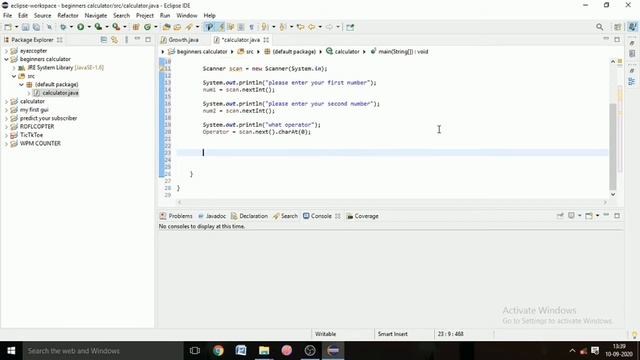Image resolution: width=640 pixels, height=360 pixels.
Task: Switch to the Coverage tab
Action: point(362,216)
